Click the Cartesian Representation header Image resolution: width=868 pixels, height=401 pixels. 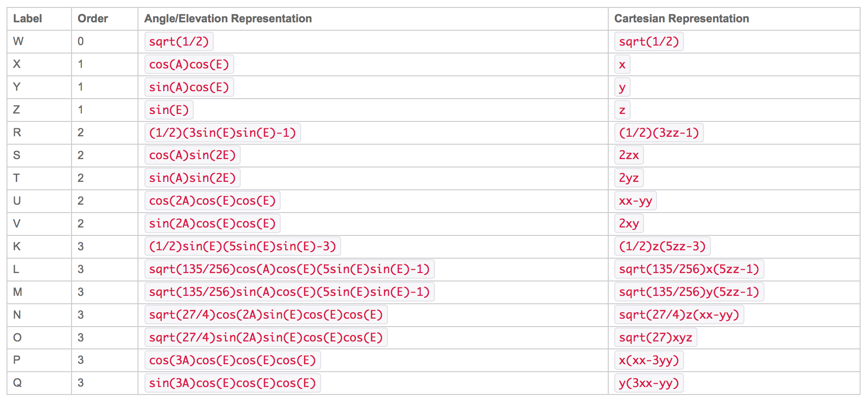point(681,19)
